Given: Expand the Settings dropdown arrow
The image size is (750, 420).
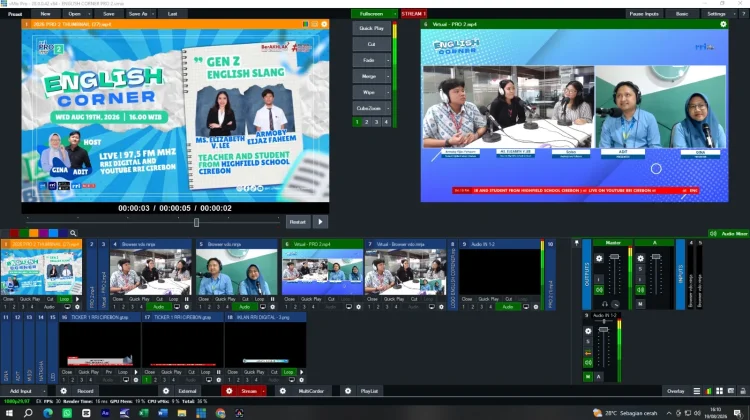Looking at the screenshot, I should 735,14.
